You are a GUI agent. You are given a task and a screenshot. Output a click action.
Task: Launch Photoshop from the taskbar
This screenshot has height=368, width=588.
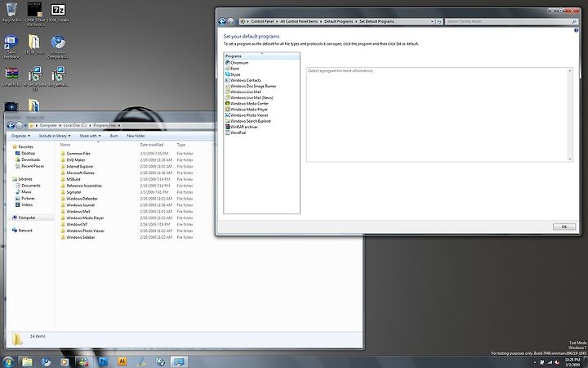[x=103, y=361]
